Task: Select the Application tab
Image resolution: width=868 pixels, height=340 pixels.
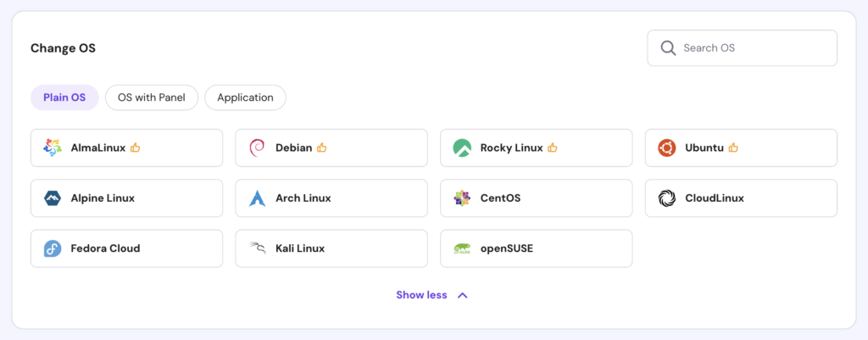Action: 245,98
